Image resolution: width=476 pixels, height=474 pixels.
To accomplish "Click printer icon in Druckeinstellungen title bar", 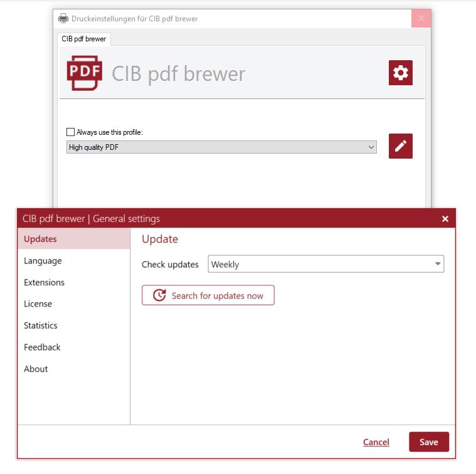I will [x=63, y=19].
